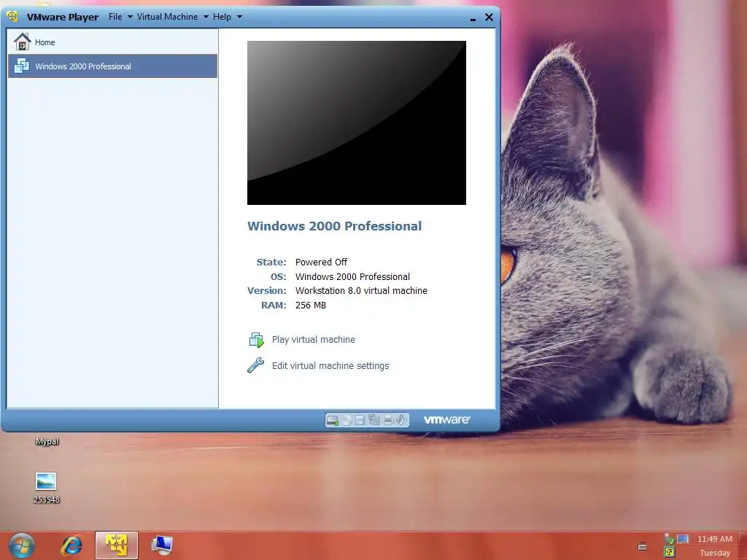Click the floppy drive device status icon
This screenshot has height=560, width=747.
[360, 420]
